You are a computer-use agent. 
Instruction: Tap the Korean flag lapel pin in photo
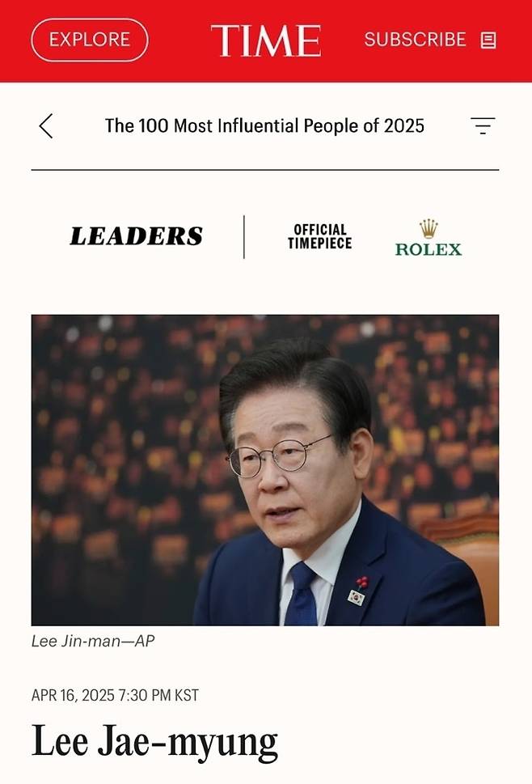[357, 596]
